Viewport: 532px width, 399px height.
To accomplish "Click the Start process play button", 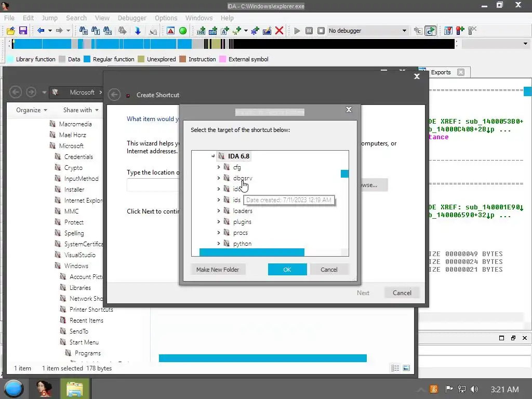I will tap(297, 31).
